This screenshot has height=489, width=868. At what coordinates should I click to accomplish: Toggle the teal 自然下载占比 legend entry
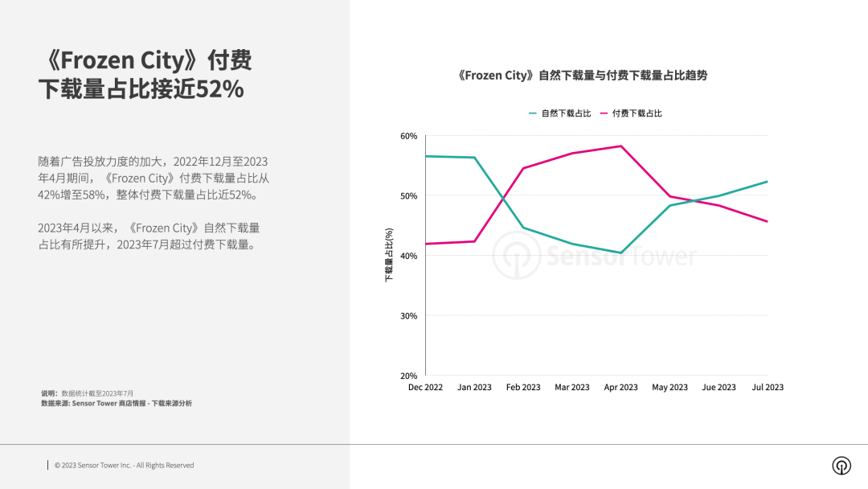(559, 113)
